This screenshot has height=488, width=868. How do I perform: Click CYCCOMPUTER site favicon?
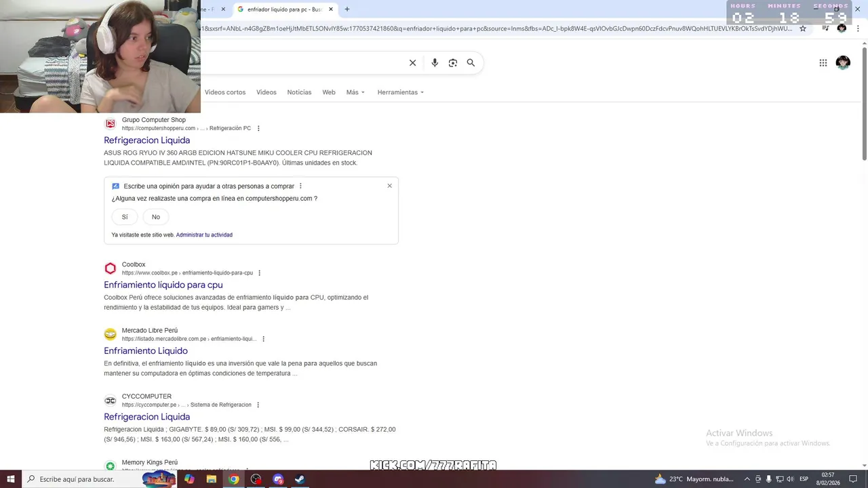coord(111,401)
